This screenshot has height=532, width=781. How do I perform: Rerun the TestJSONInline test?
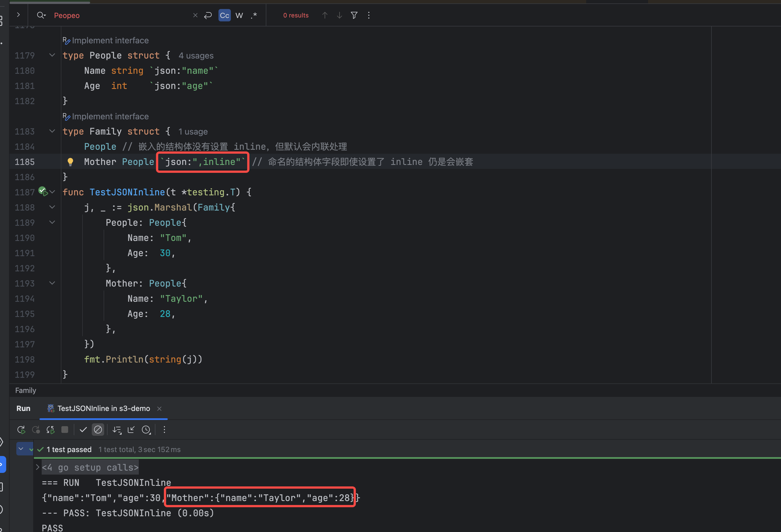coord(21,430)
